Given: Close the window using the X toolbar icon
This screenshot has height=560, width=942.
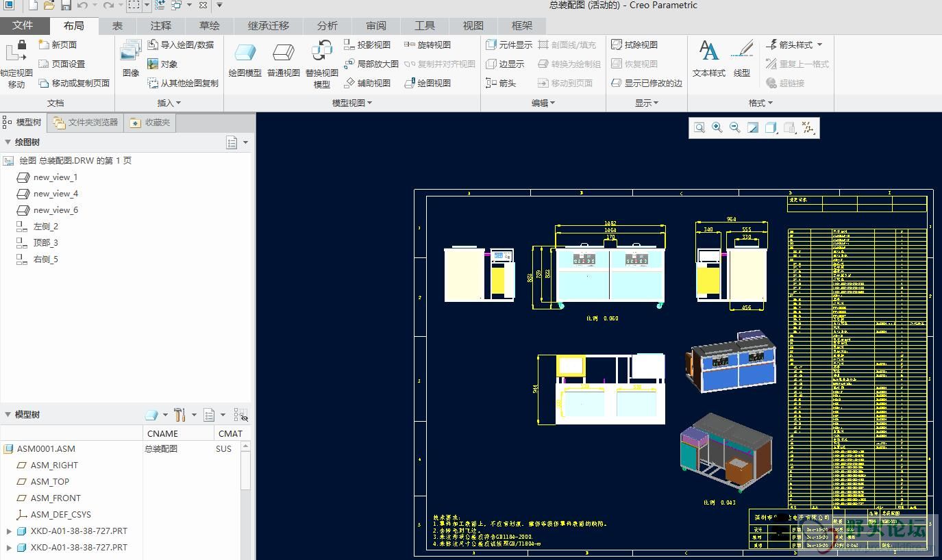Looking at the screenshot, I should point(203,5).
